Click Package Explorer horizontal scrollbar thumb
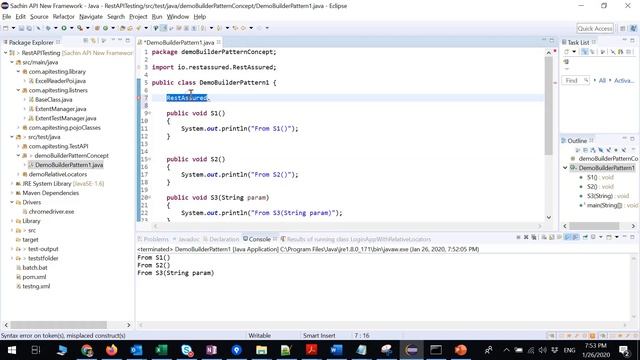The image size is (640, 360). click(58, 325)
